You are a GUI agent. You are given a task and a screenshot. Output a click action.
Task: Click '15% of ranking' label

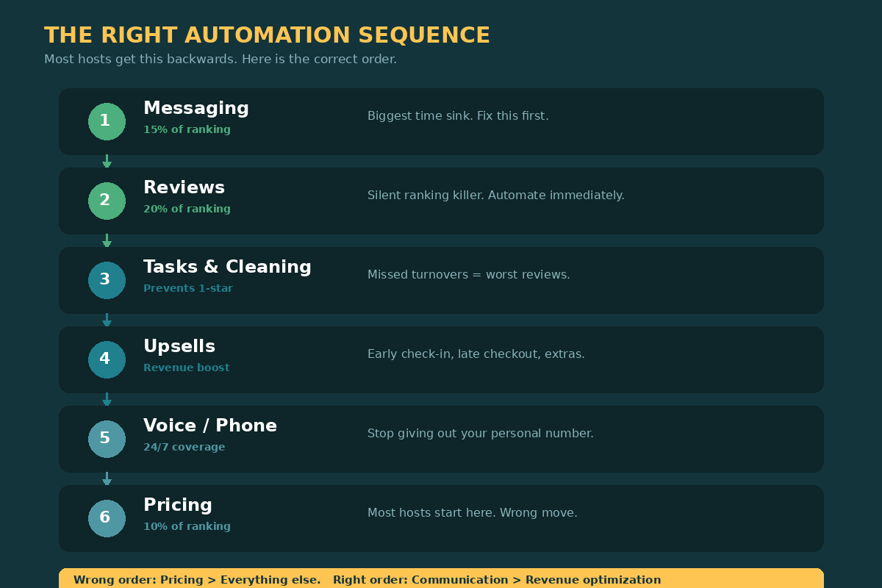tap(187, 129)
